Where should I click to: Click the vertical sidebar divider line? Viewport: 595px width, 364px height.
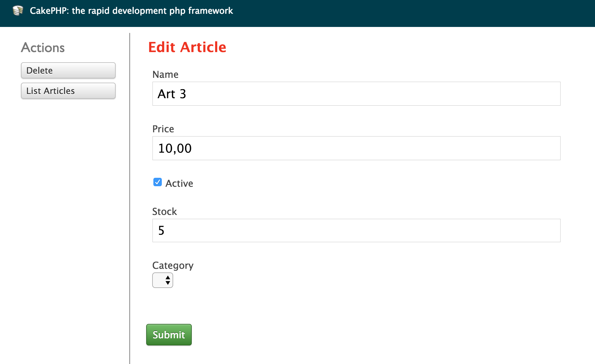pos(130,198)
